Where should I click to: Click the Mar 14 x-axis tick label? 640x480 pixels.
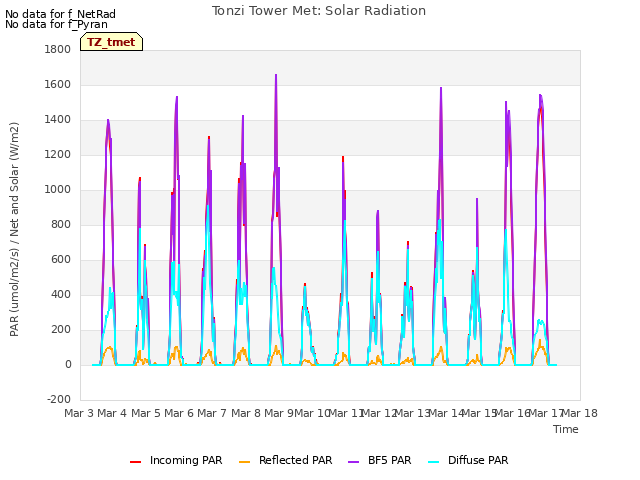click(446, 413)
